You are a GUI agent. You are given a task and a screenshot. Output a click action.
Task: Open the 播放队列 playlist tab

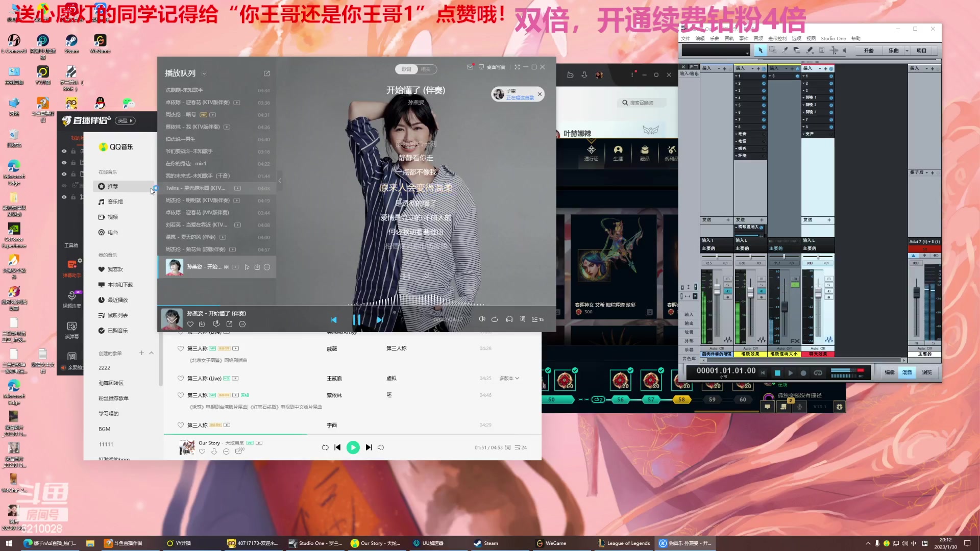click(180, 72)
